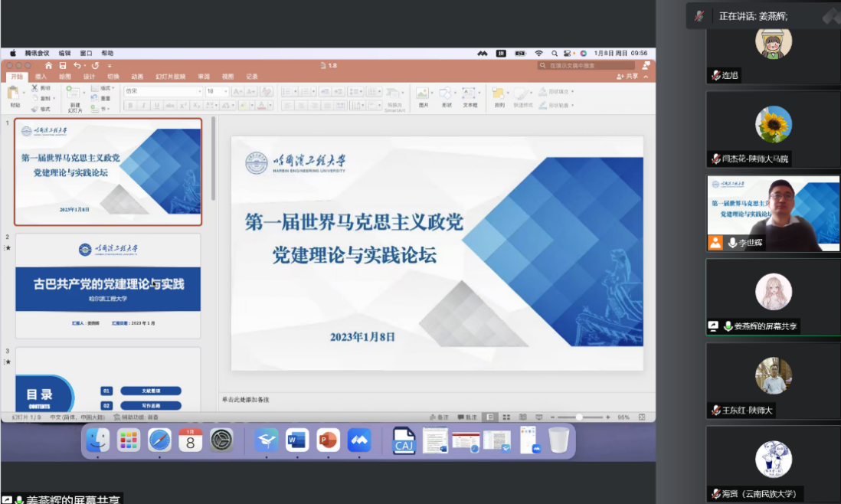Click the 文本框 text box icon
841x504 pixels.
point(470,95)
